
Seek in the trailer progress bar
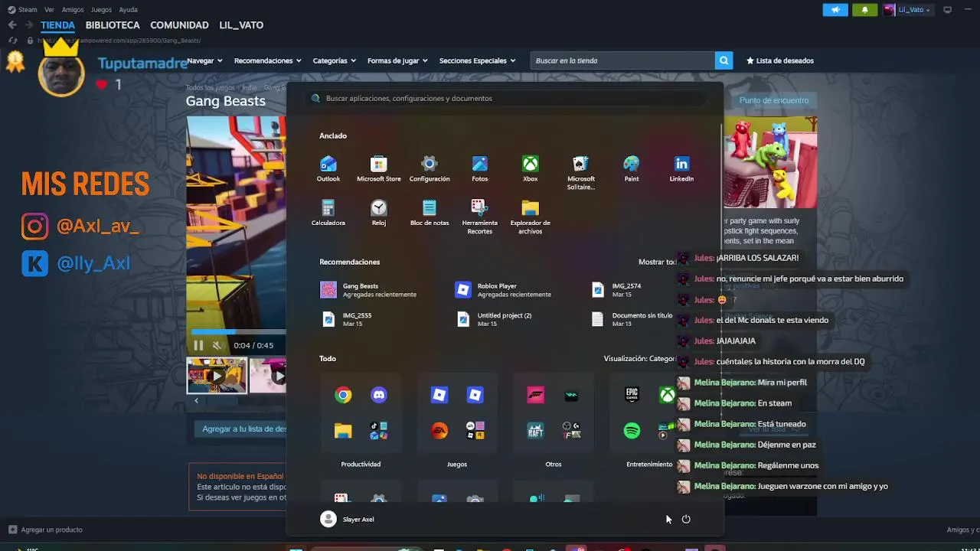tap(239, 332)
